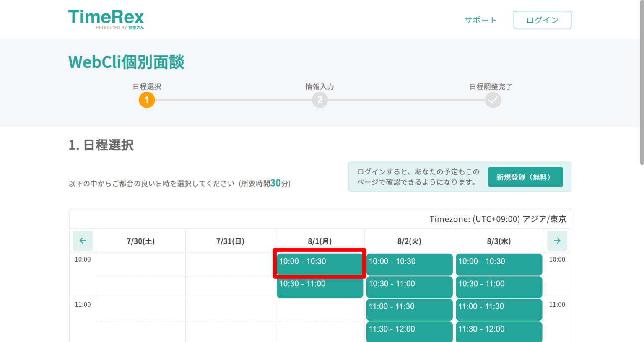Viewport: 644px width, 342px height.
Task: Click the 新規登録（無料） registration button
Action: tap(525, 177)
